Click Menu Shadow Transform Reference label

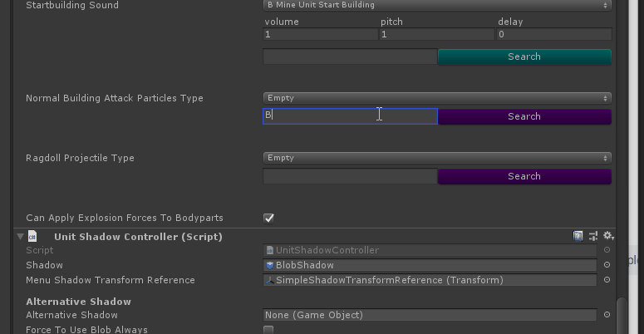coord(111,280)
